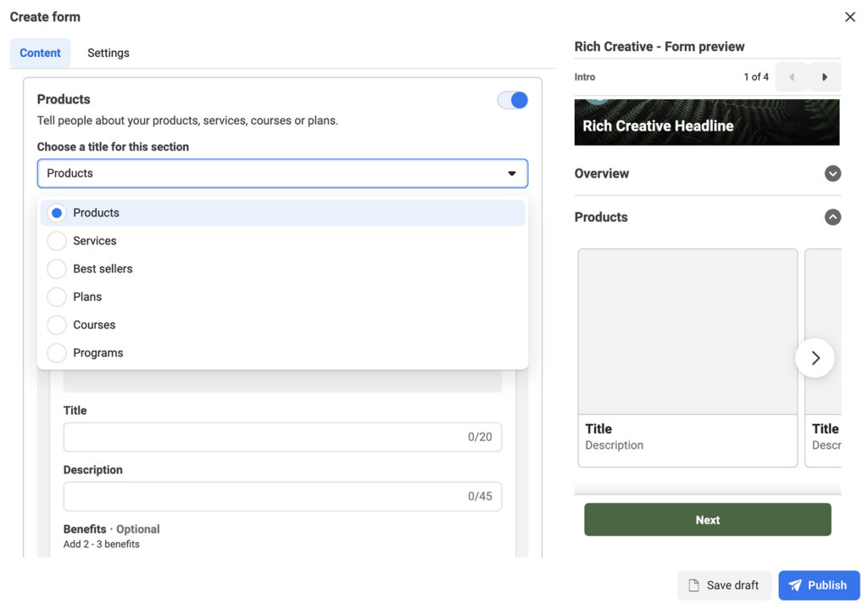Click the right arrow to browse product cards
This screenshot has height=604, width=868.
815,358
